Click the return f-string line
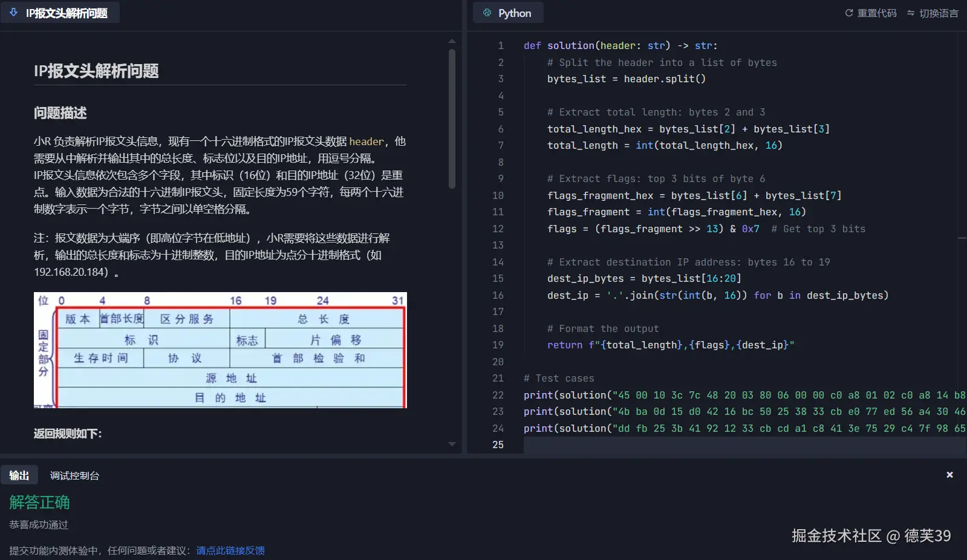This screenshot has width=967, height=560. 671,345
